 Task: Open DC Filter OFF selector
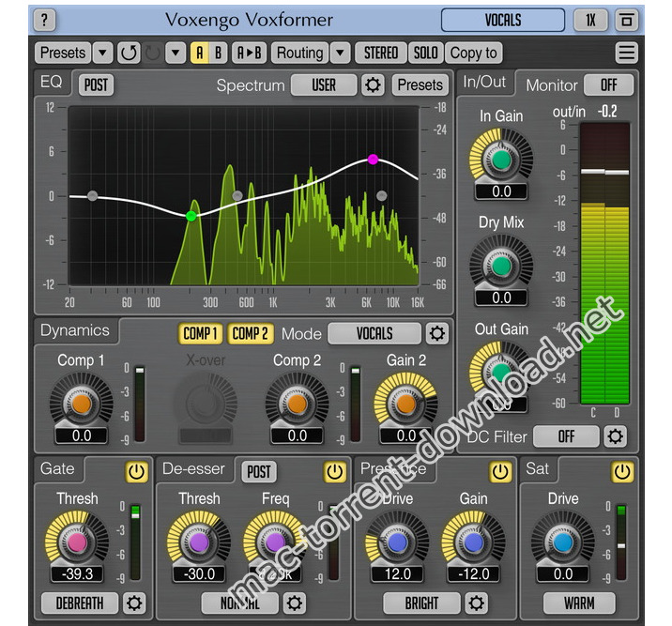pos(566,436)
